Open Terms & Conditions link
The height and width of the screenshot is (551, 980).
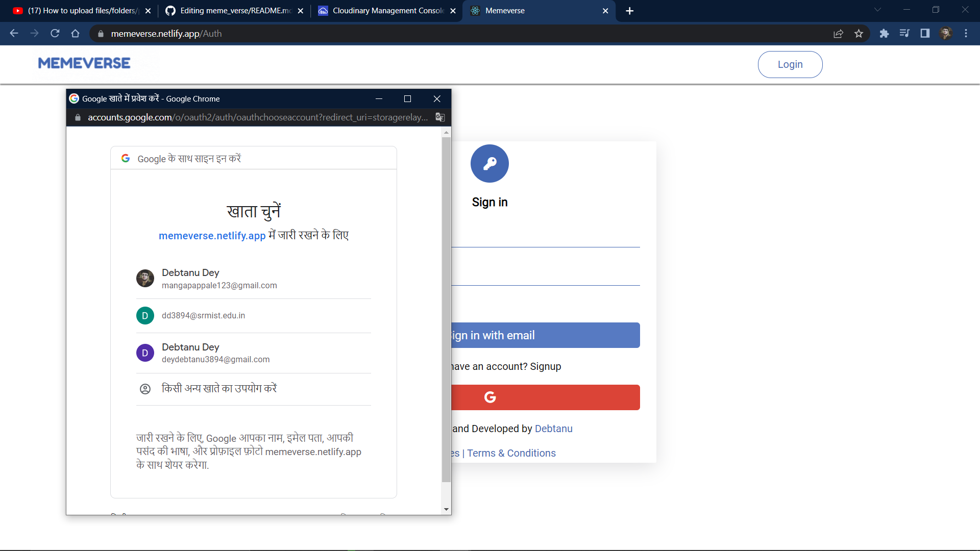(511, 453)
